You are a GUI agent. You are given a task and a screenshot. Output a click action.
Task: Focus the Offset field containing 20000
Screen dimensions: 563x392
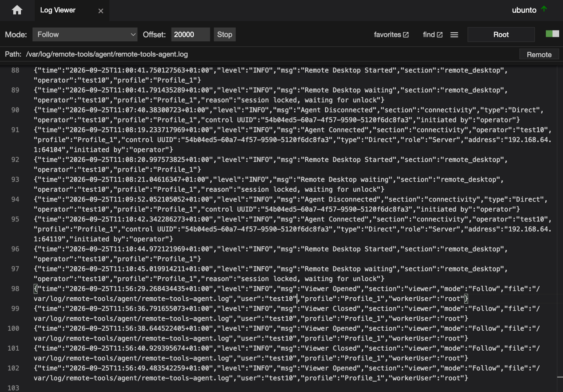click(x=191, y=35)
